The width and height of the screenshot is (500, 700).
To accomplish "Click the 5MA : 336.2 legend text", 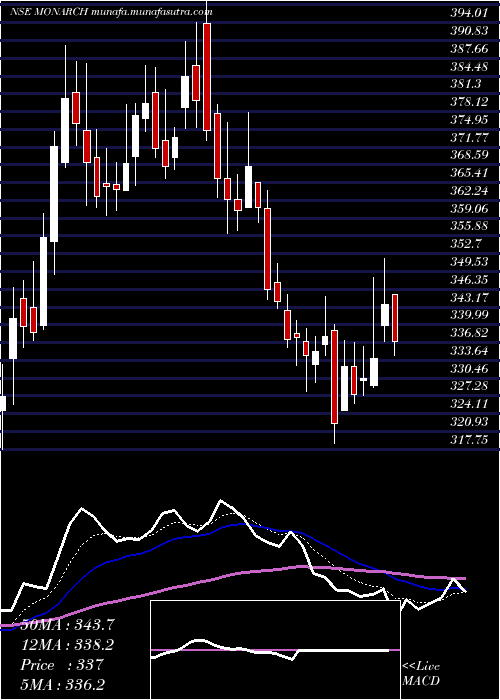I will [x=63, y=684].
